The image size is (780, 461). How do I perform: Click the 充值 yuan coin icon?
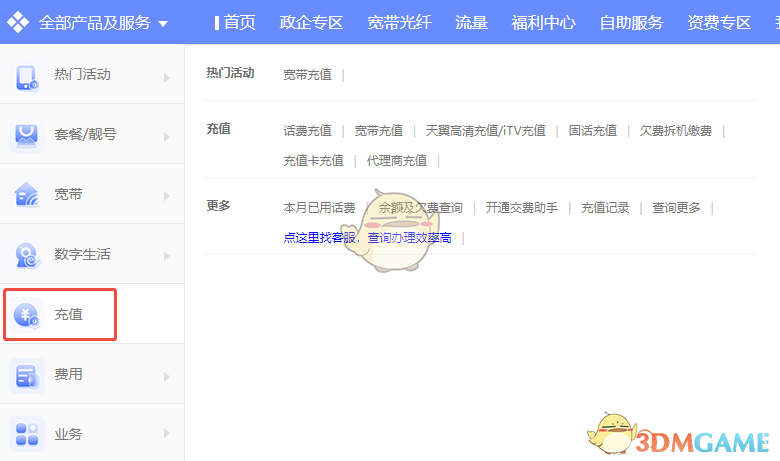click(27, 315)
